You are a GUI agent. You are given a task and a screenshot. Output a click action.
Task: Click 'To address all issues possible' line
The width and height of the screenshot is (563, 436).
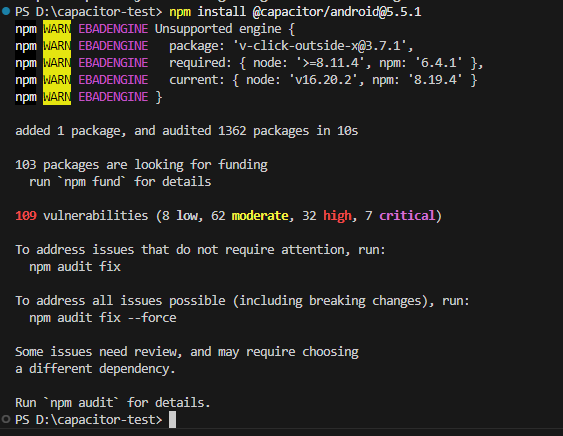(x=242, y=301)
